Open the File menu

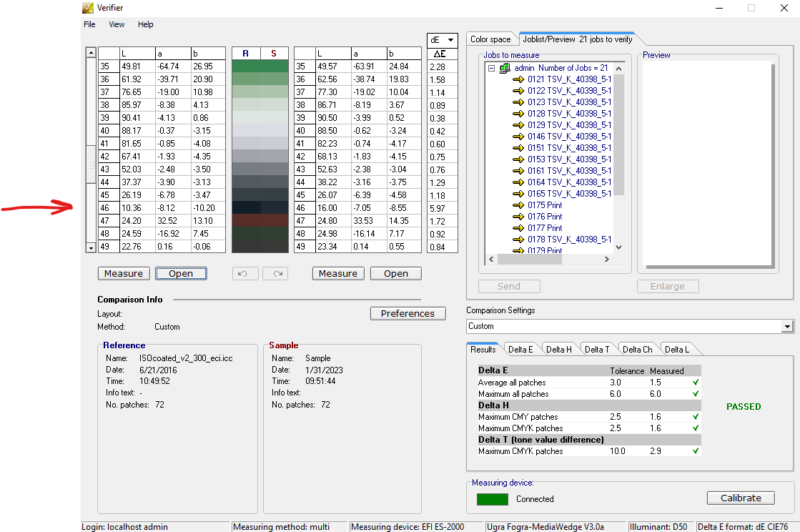(x=89, y=24)
